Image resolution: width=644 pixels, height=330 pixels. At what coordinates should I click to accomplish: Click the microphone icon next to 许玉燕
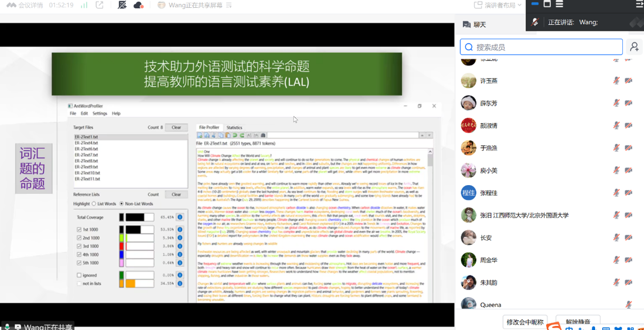coord(616,81)
